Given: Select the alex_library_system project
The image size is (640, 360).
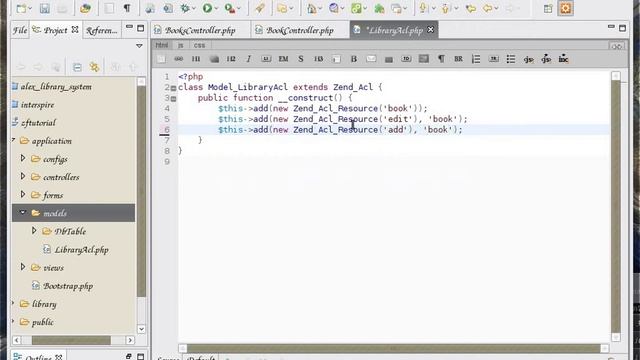Looking at the screenshot, I should [56, 87].
